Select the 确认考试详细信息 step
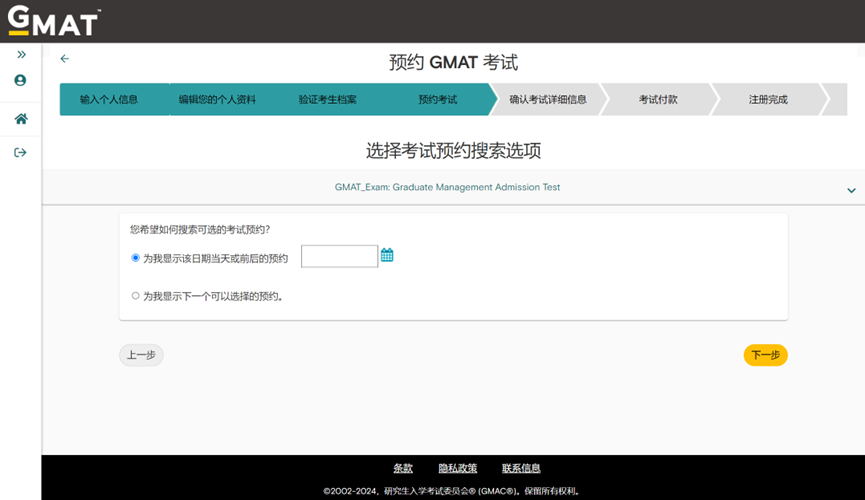 548,99
